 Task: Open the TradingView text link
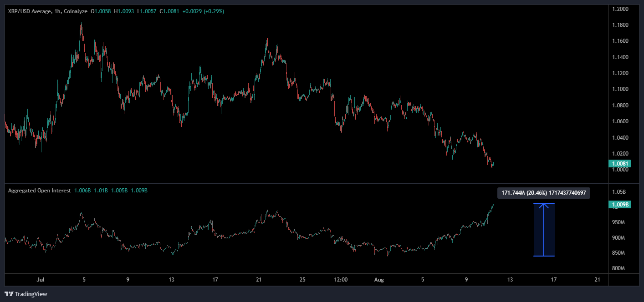point(31,294)
